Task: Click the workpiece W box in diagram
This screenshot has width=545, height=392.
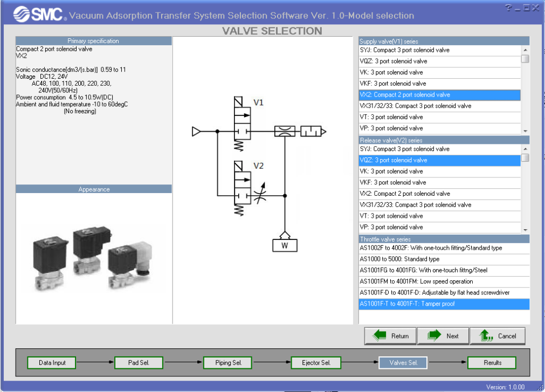Action: [285, 245]
